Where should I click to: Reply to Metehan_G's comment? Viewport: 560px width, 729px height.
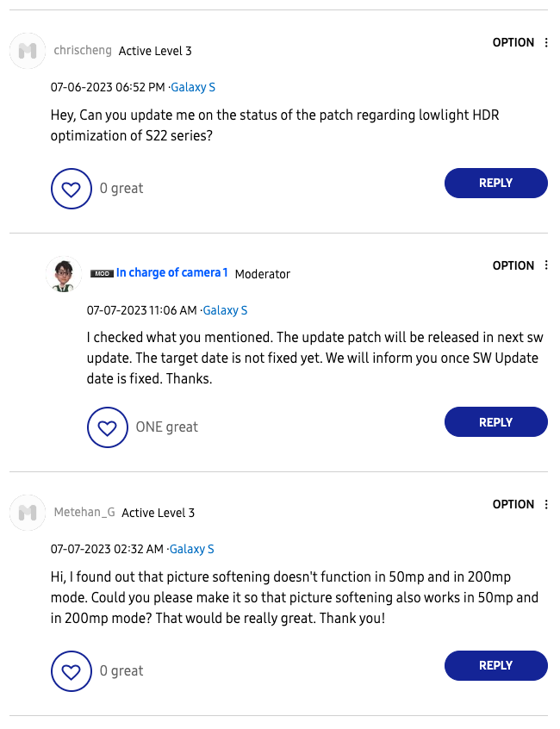(495, 666)
